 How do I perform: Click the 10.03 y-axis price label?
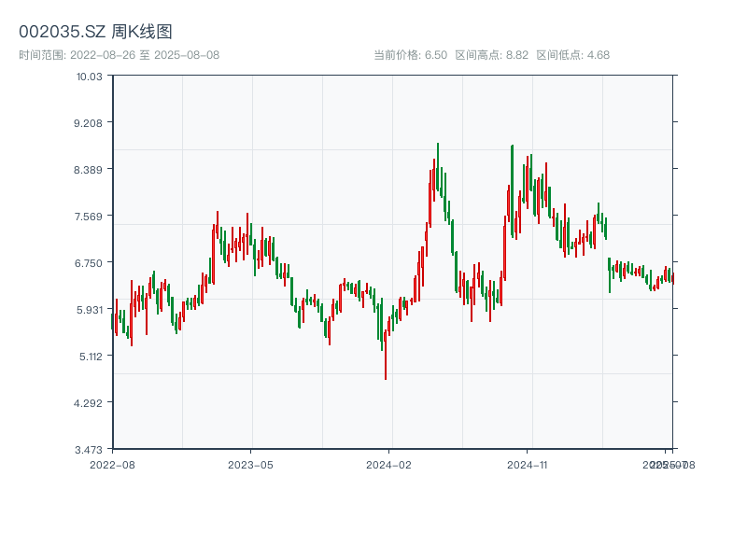click(x=89, y=76)
